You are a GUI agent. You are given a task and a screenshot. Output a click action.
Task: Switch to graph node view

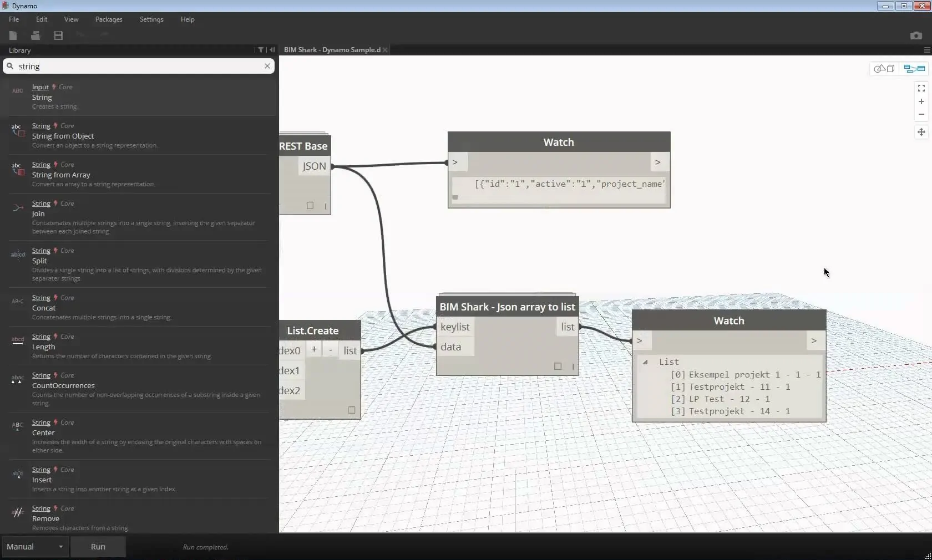pos(914,69)
